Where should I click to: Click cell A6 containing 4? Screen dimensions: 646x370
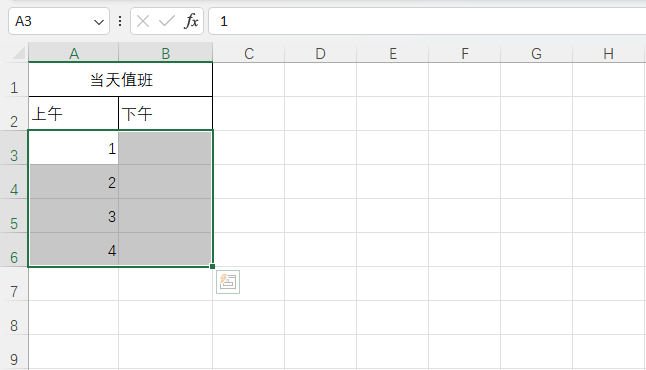pyautogui.click(x=73, y=250)
